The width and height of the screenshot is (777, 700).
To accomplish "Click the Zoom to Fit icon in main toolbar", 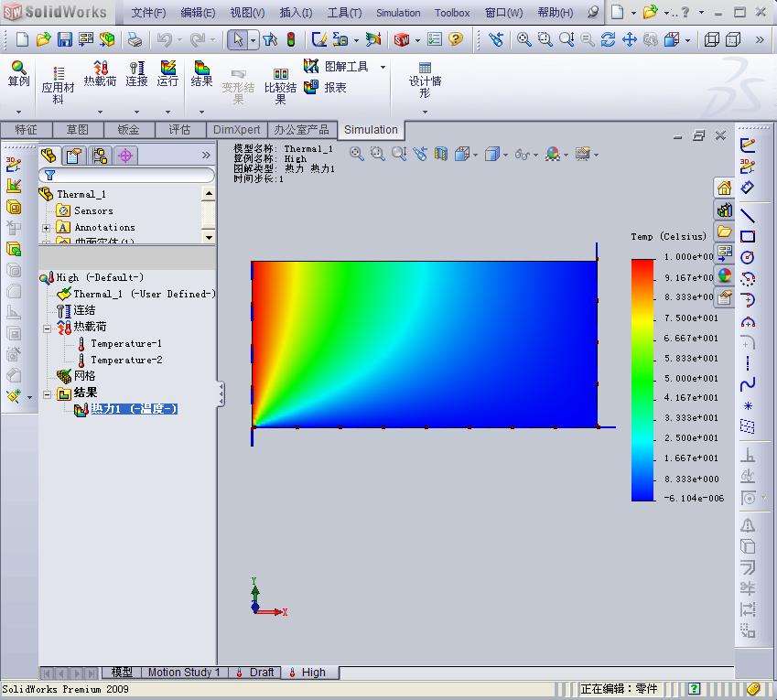I will (x=523, y=39).
